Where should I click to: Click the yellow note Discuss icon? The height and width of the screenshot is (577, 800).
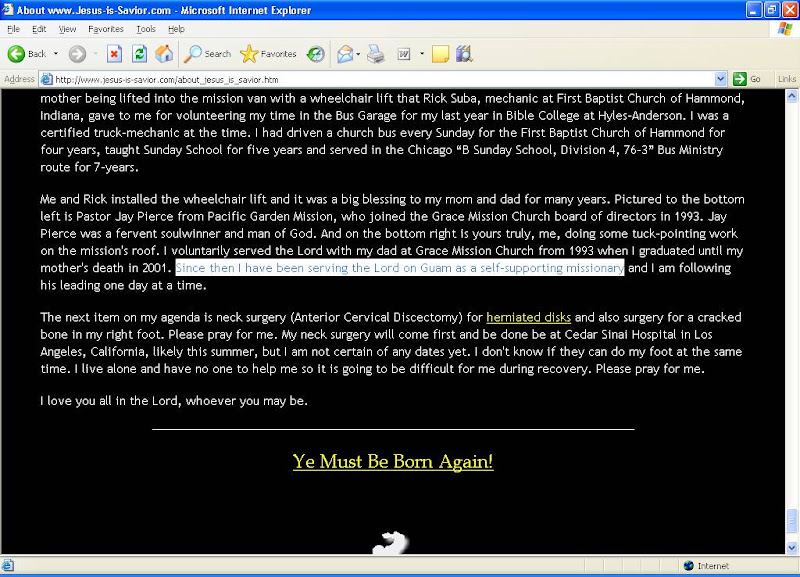440,54
